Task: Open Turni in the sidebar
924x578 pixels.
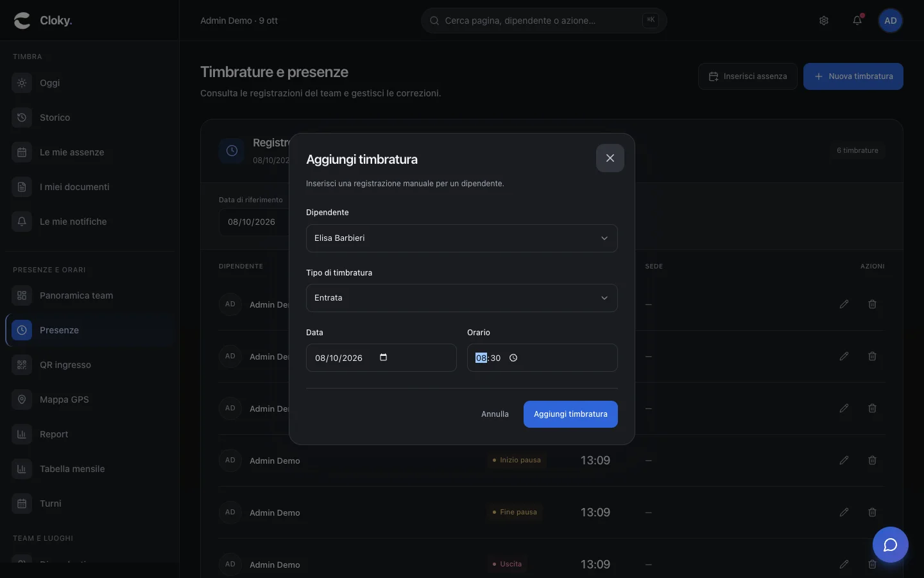Action: (89, 504)
